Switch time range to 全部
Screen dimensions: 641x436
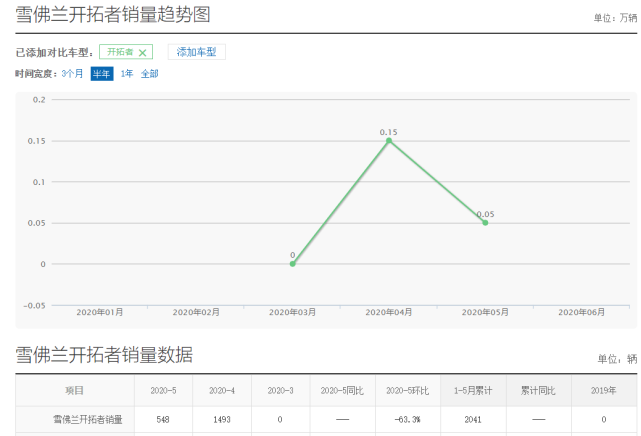pyautogui.click(x=150, y=74)
